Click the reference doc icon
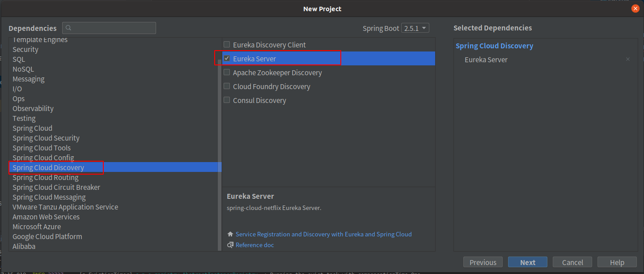Screen dimensions: 644x274 click(230, 245)
